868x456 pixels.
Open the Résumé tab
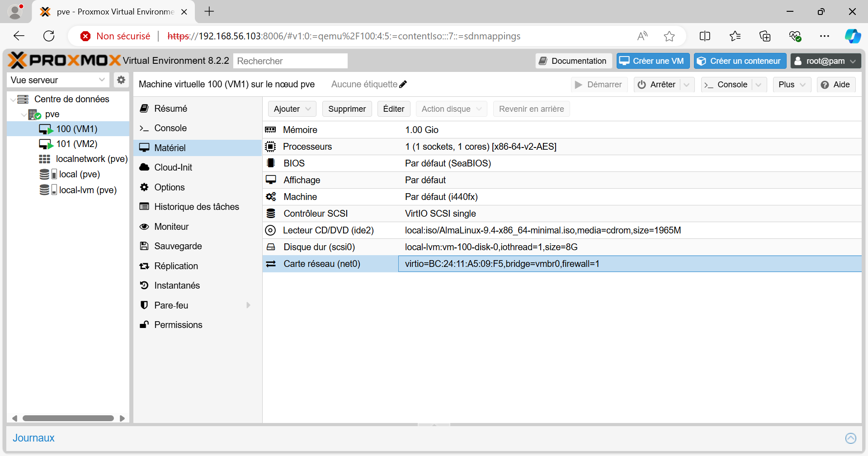point(198,109)
